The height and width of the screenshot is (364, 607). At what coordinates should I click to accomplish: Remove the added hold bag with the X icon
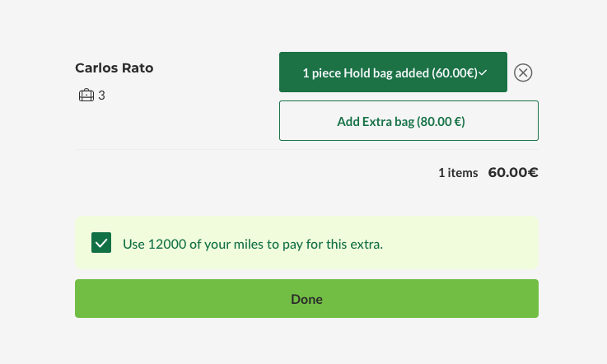[x=523, y=72]
